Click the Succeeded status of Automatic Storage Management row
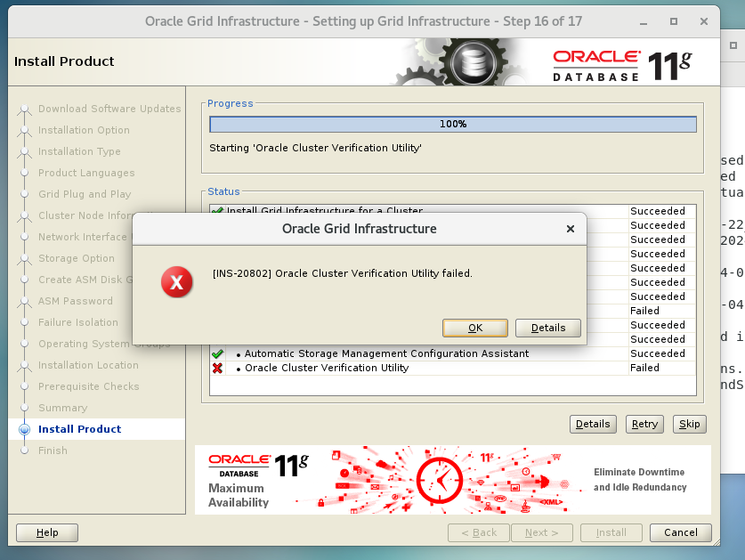The image size is (745, 560). (x=658, y=353)
